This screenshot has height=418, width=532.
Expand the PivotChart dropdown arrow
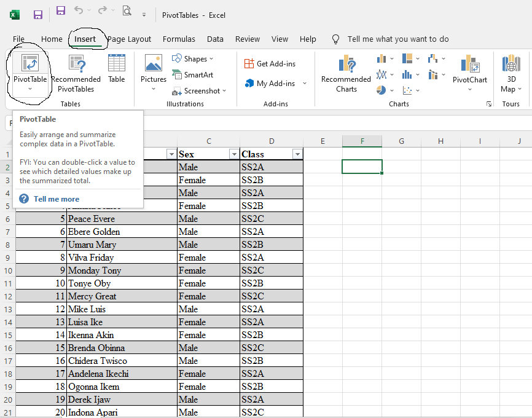tap(469, 90)
